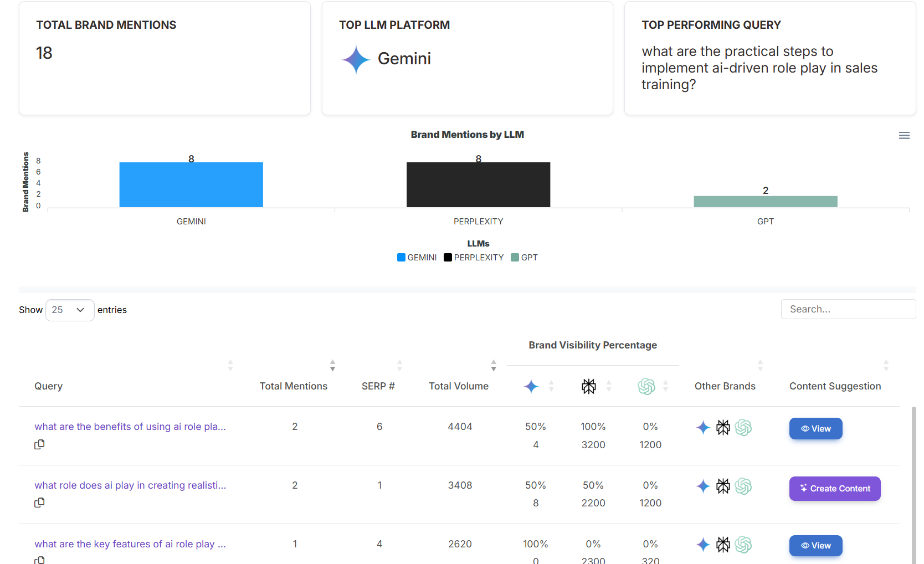Open 'what are the key features' query link
This screenshot has height=564, width=924.
point(130,544)
